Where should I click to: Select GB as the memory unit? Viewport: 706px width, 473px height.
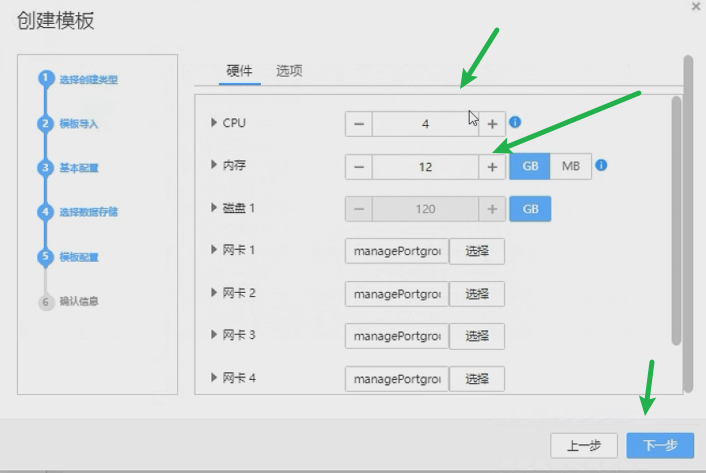tap(530, 167)
